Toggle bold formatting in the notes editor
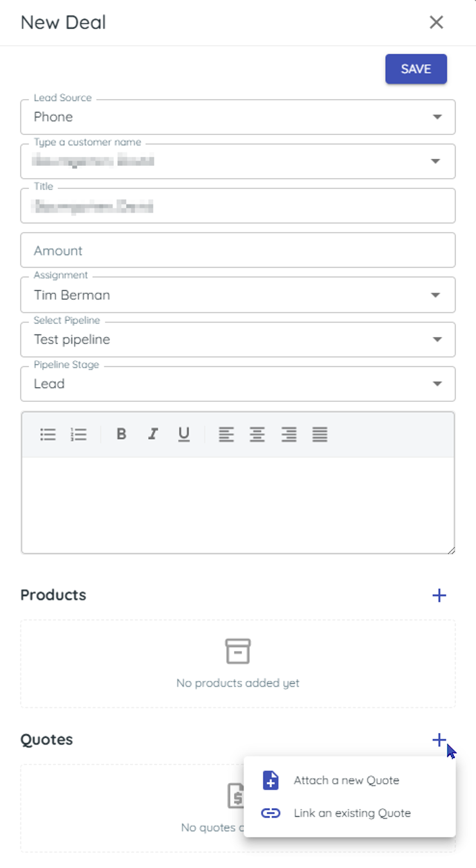This screenshot has width=476, height=868. [121, 435]
